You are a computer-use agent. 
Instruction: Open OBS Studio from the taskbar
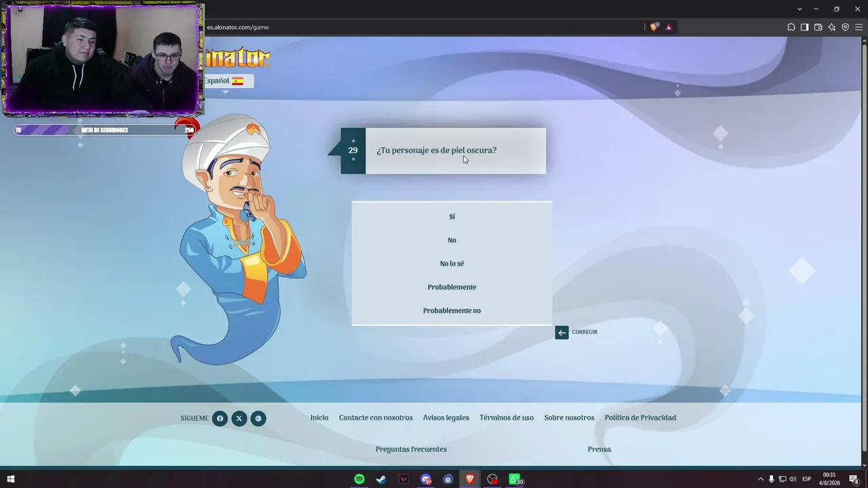click(492, 479)
